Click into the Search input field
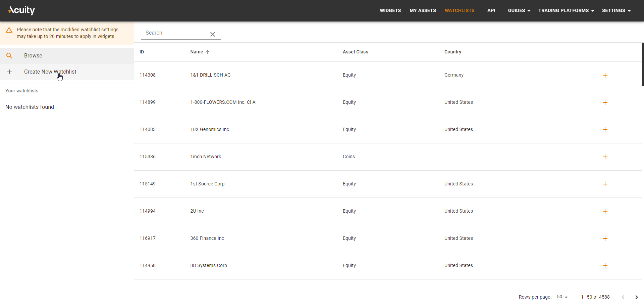The width and height of the screenshot is (644, 306). (x=174, y=33)
